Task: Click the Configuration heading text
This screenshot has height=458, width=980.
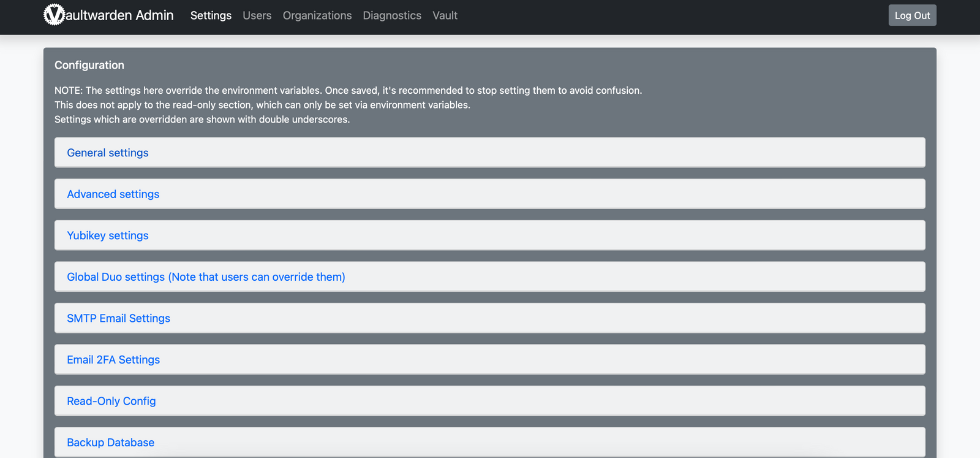Action: (x=89, y=65)
